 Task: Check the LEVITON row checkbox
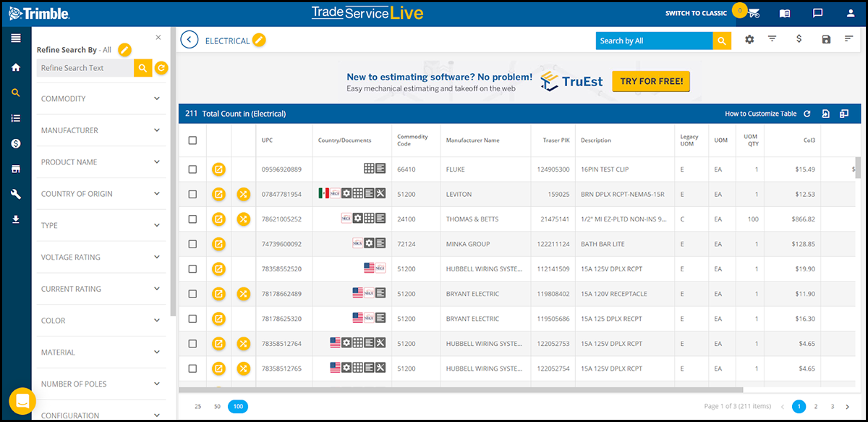[192, 194]
